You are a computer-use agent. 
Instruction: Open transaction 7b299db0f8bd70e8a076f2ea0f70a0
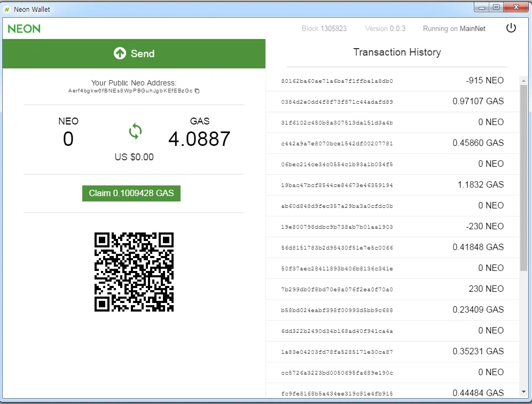(337, 290)
